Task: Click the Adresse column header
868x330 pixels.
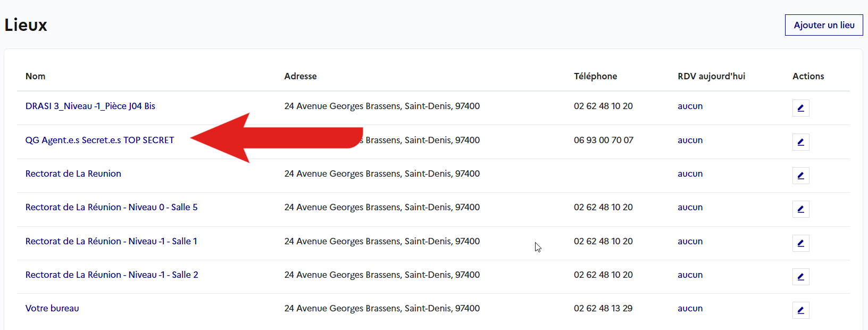Action: click(x=301, y=76)
